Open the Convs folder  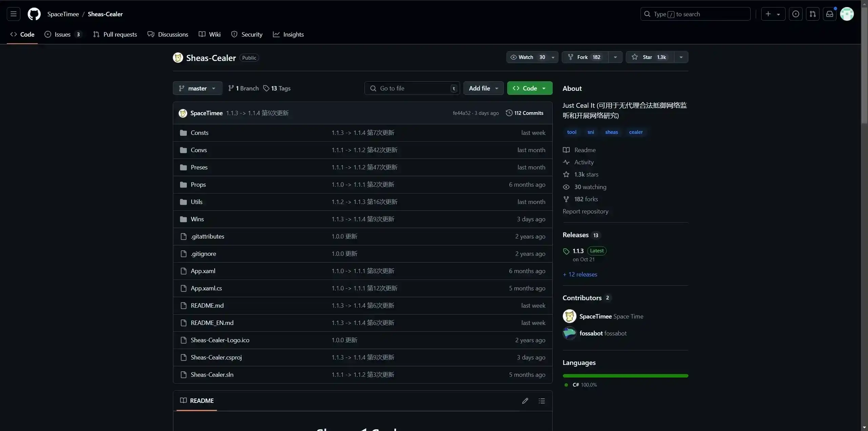tap(199, 150)
